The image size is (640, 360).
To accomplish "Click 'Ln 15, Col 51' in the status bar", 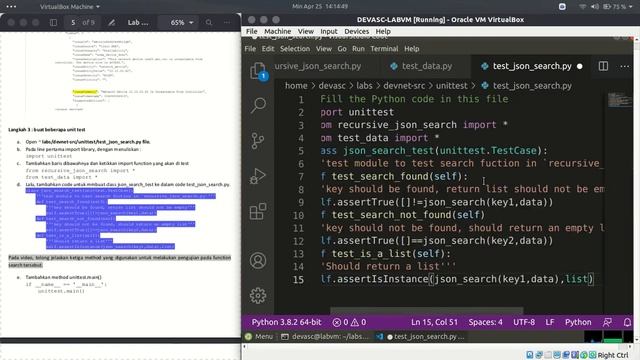I will click(434, 322).
